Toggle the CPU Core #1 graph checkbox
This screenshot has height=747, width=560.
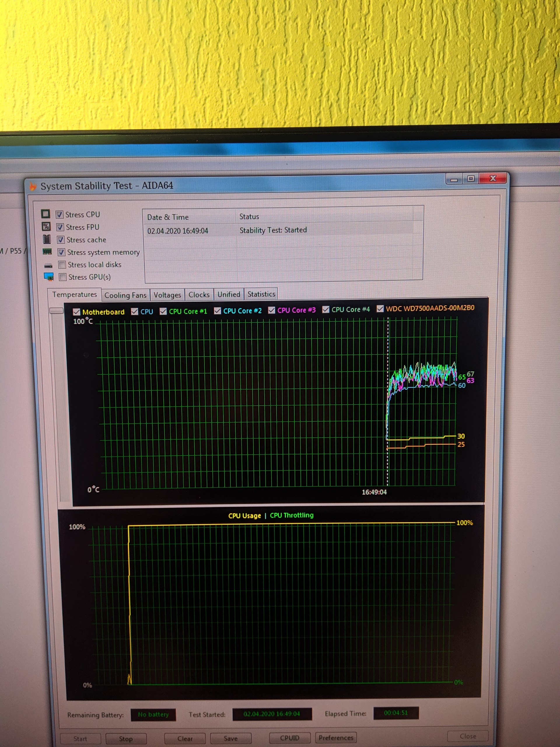163,311
